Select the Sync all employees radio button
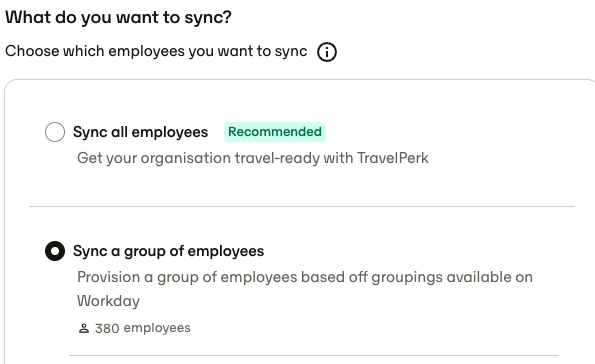This screenshot has width=595, height=364. pyautogui.click(x=55, y=132)
